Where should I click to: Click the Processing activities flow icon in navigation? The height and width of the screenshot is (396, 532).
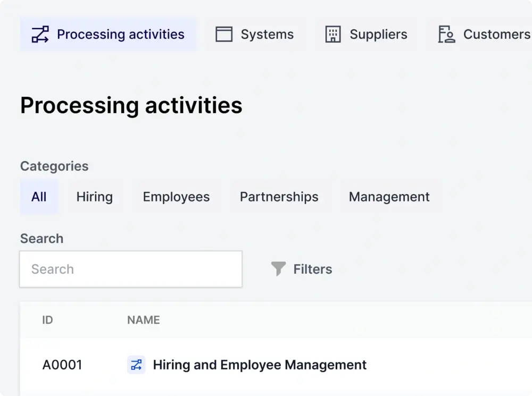(40, 35)
